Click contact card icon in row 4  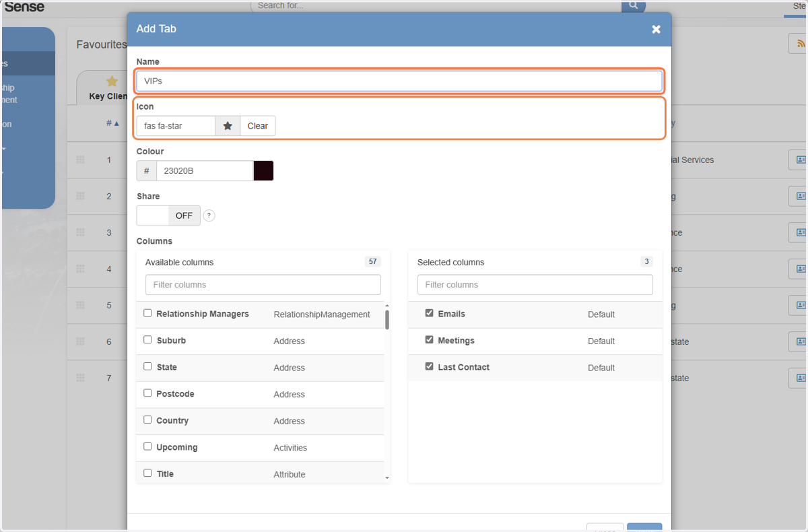point(799,269)
